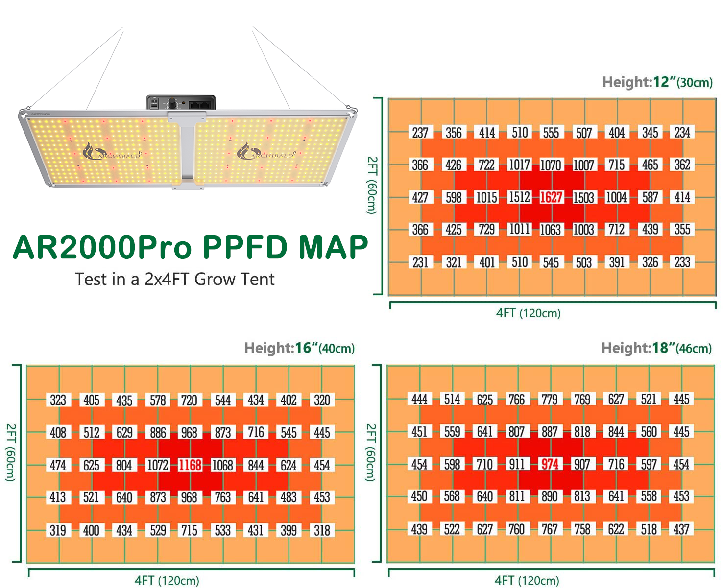
Task: Select the 890 cell in the 18" map
Action: [x=550, y=496]
